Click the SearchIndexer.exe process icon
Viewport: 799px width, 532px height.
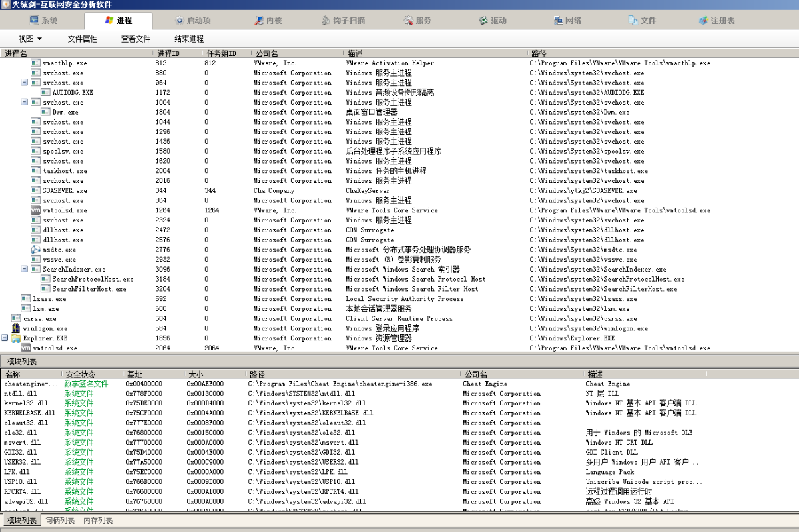click(x=35, y=270)
